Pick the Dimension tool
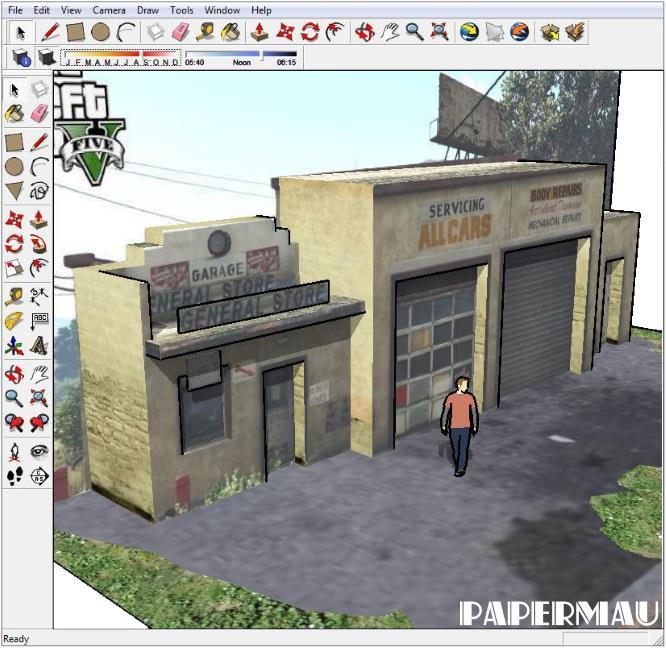The width and height of the screenshot is (666, 648). tap(39, 296)
